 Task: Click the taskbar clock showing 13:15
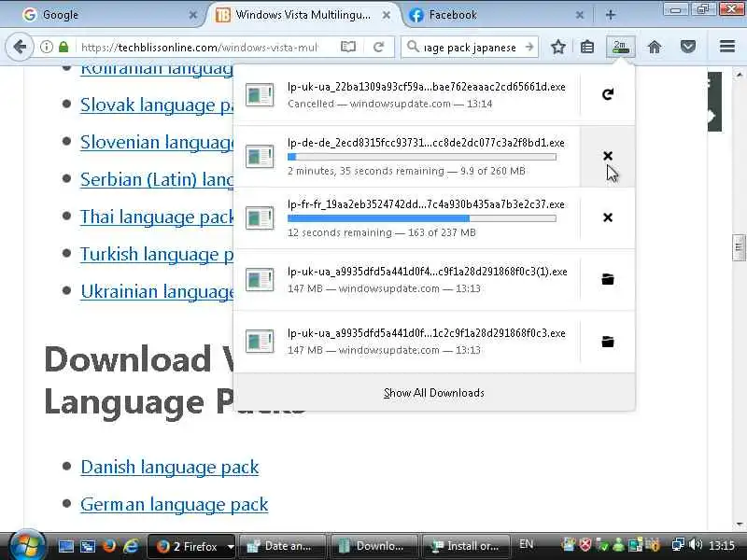[721, 545]
